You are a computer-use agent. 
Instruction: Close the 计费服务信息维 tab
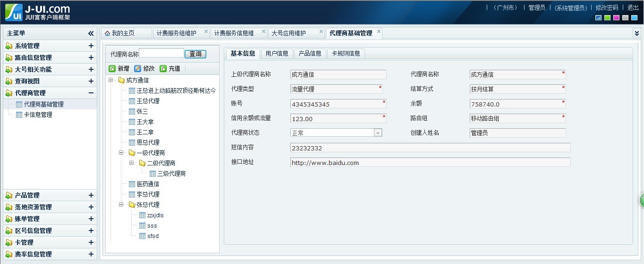pyautogui.click(x=263, y=32)
